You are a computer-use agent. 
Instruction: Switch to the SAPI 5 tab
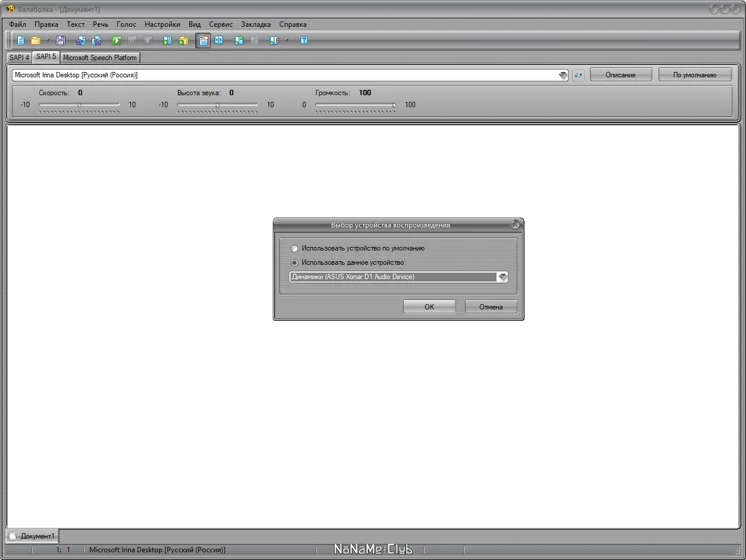click(46, 57)
